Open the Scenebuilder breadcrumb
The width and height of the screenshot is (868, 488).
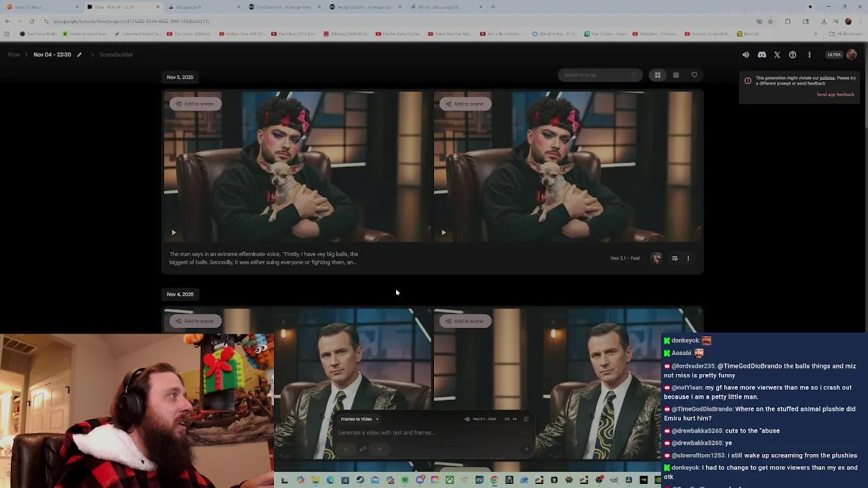tap(116, 54)
